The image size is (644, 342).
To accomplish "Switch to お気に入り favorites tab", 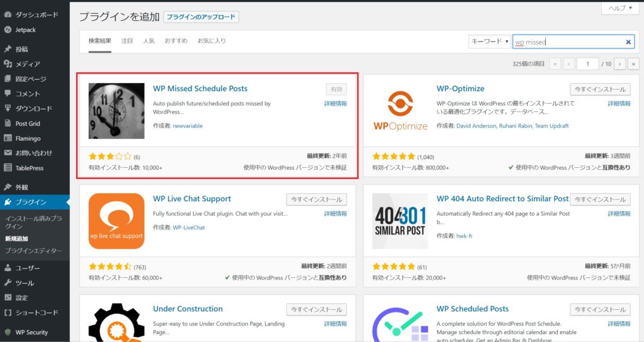I will [211, 41].
